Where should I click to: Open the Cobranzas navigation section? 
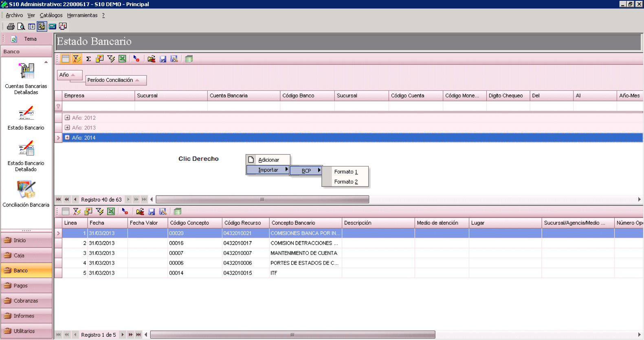27,301
